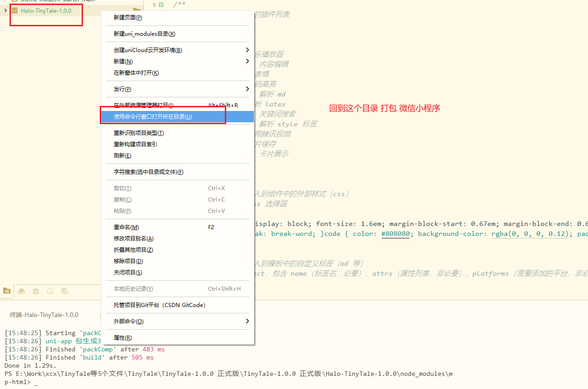Viewport: 588px width, 389px height.
Task: Open the project explorer panel icon
Action: click(x=7, y=291)
